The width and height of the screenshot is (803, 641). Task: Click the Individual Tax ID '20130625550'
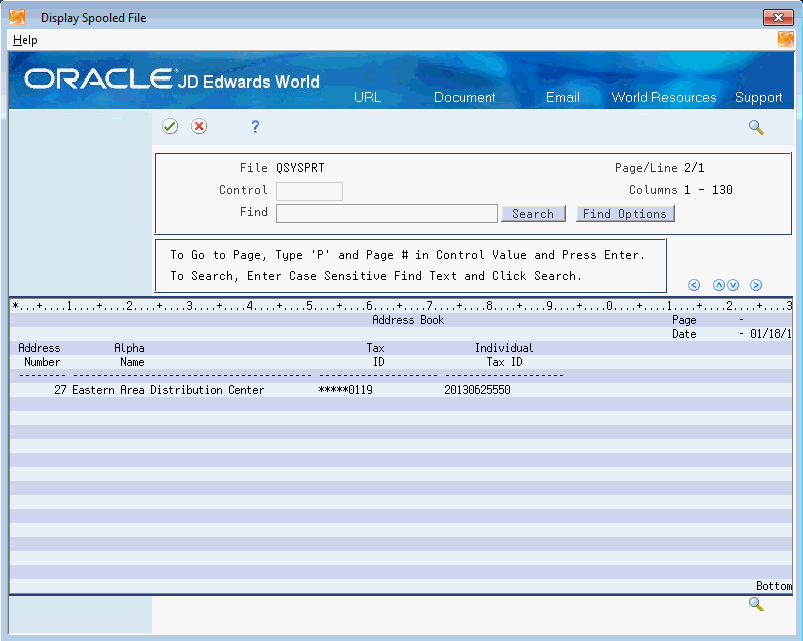click(x=477, y=390)
